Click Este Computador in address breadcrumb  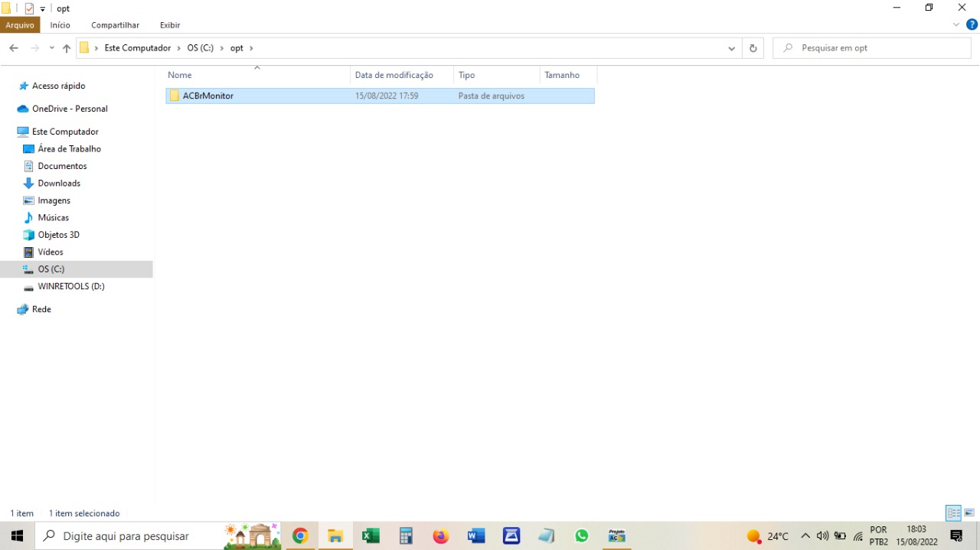click(x=138, y=48)
